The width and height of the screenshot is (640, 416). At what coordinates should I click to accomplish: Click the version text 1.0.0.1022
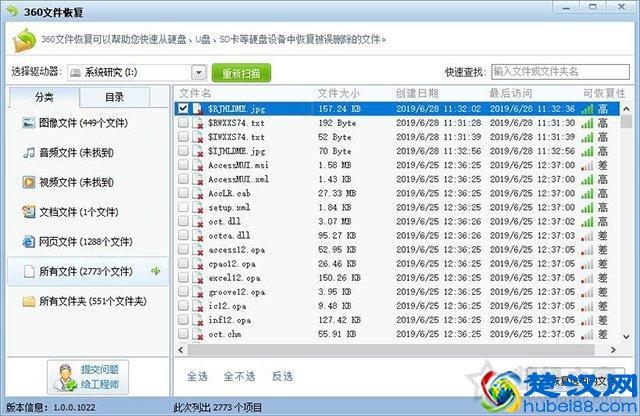[74, 407]
